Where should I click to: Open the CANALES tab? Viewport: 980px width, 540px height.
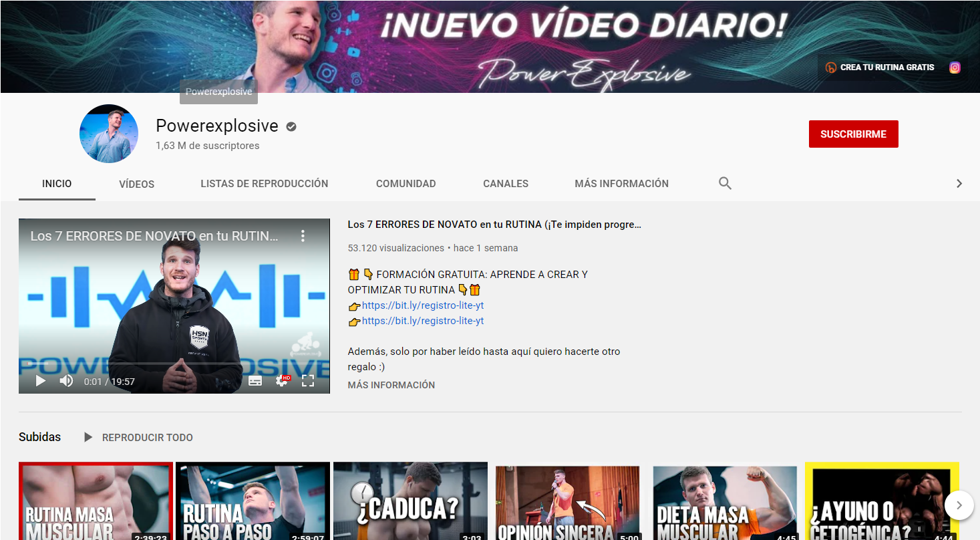click(506, 183)
